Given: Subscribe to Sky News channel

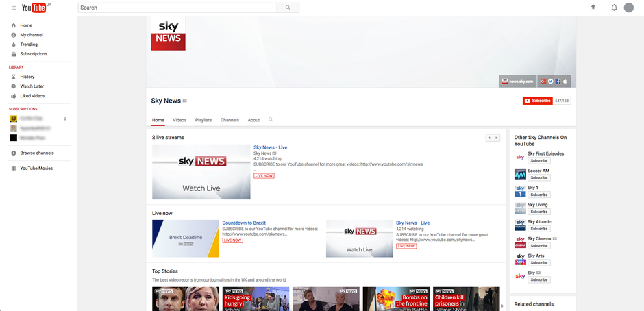Looking at the screenshot, I should pyautogui.click(x=538, y=101).
